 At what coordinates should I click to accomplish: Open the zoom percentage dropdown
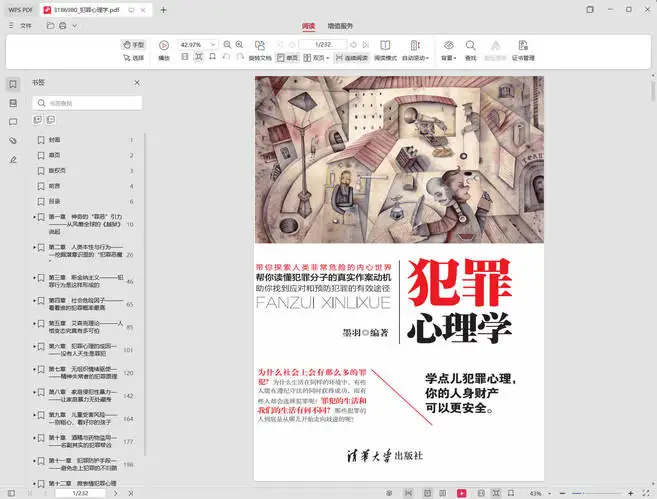coord(213,45)
